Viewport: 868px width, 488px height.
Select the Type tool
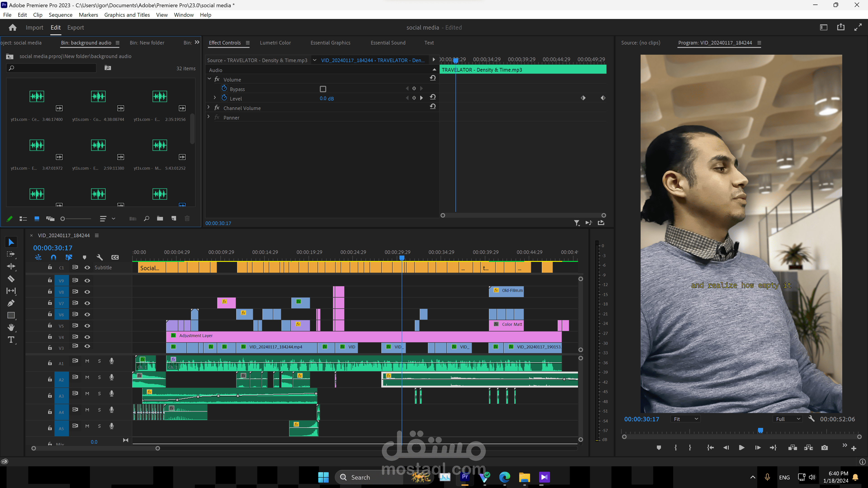pyautogui.click(x=11, y=340)
